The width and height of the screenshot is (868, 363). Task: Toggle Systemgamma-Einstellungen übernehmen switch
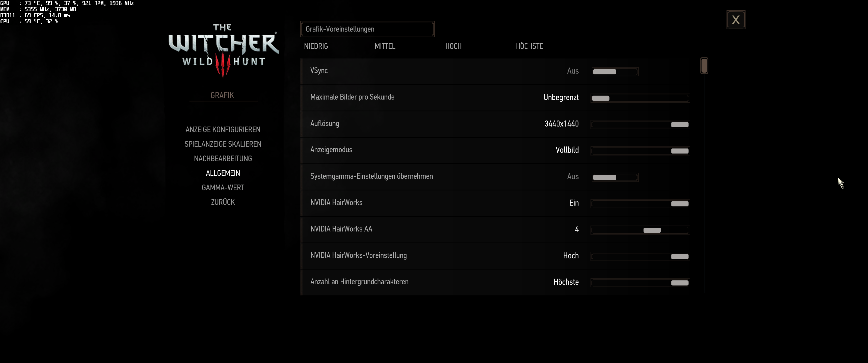[615, 177]
